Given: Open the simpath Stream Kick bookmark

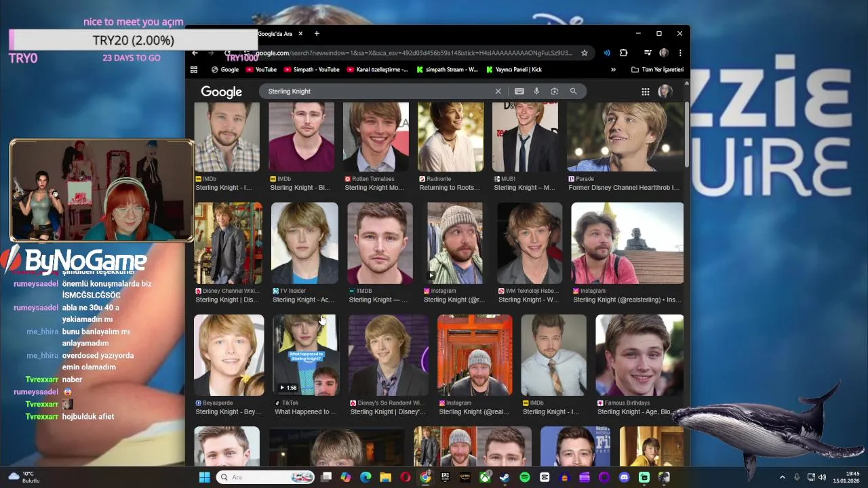Looking at the screenshot, I should [x=447, y=69].
